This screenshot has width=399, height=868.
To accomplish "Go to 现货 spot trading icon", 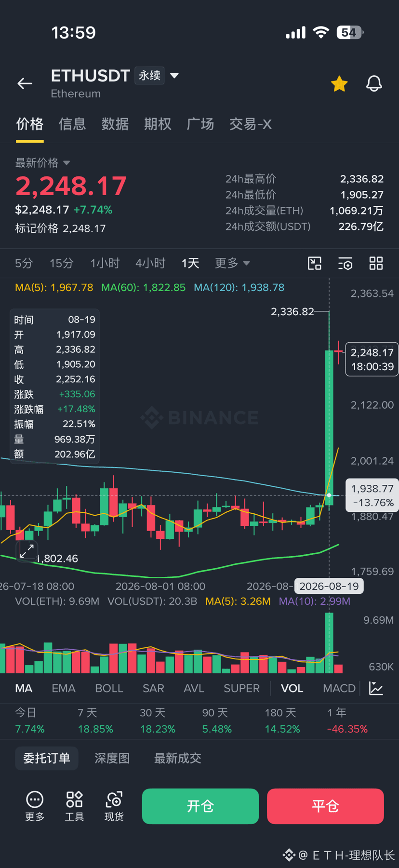I will pos(114,806).
